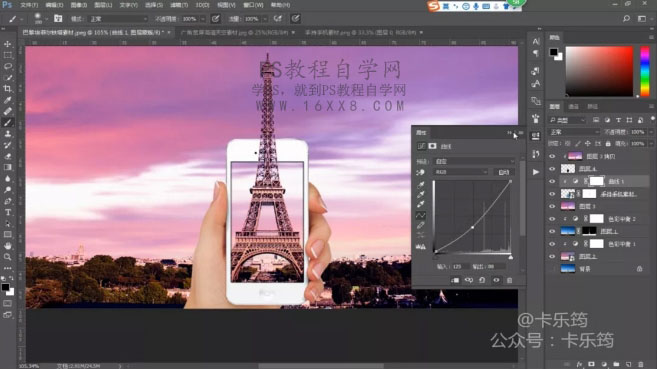Hide layer 3 using its eye icon
This screenshot has height=369, width=657.
pyautogui.click(x=552, y=206)
